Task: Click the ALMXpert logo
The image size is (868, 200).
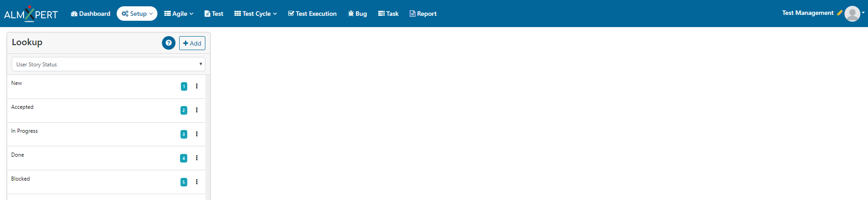Action: point(31,14)
